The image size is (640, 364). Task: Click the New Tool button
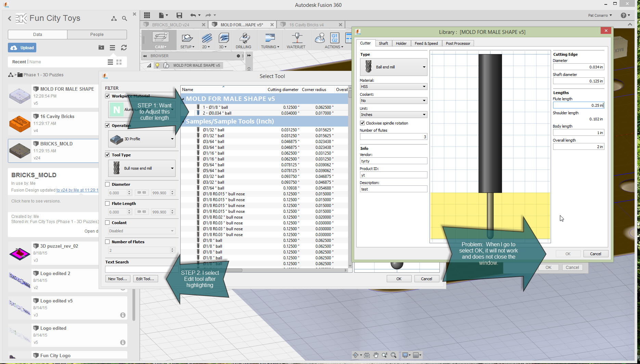(x=117, y=278)
